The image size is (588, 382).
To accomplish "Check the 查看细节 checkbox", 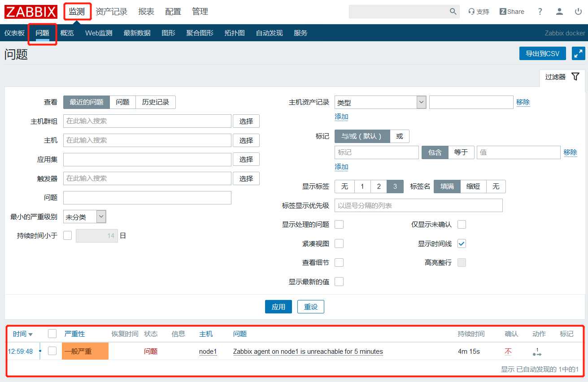I will [x=339, y=262].
